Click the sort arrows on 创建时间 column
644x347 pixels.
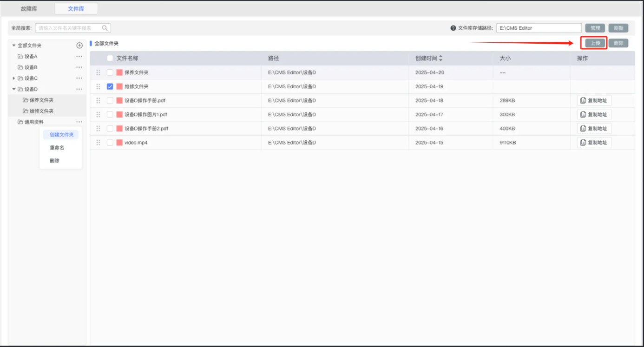441,59
